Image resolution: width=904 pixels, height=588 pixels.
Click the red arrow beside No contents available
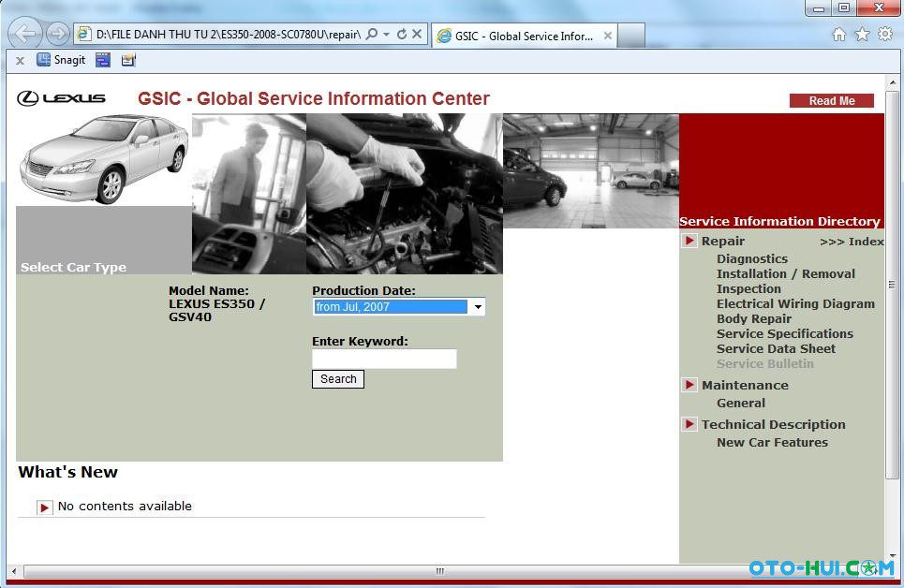coord(44,507)
